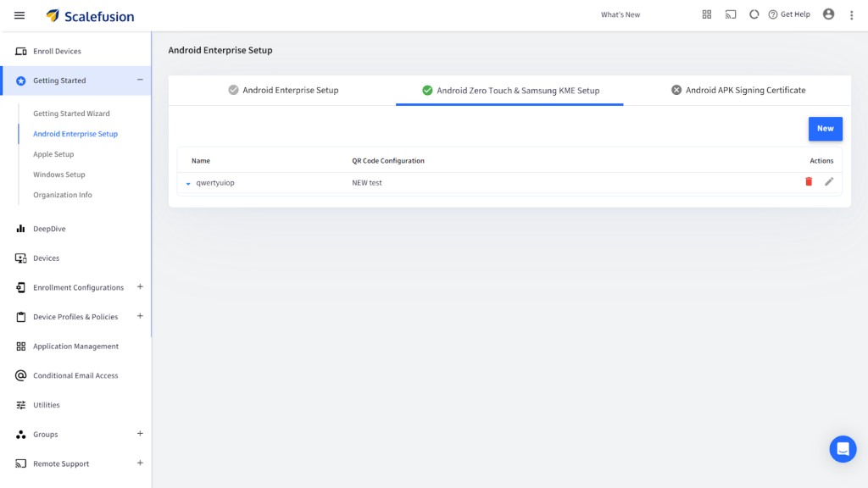Open Get Help link
The width and height of the screenshot is (868, 488).
[x=789, y=14]
